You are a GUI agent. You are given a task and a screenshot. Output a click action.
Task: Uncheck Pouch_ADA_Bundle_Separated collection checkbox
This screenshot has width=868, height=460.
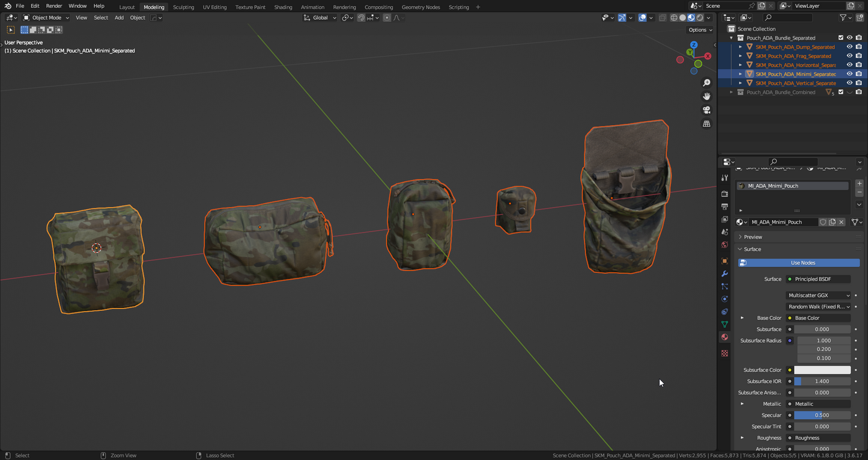[x=841, y=38]
